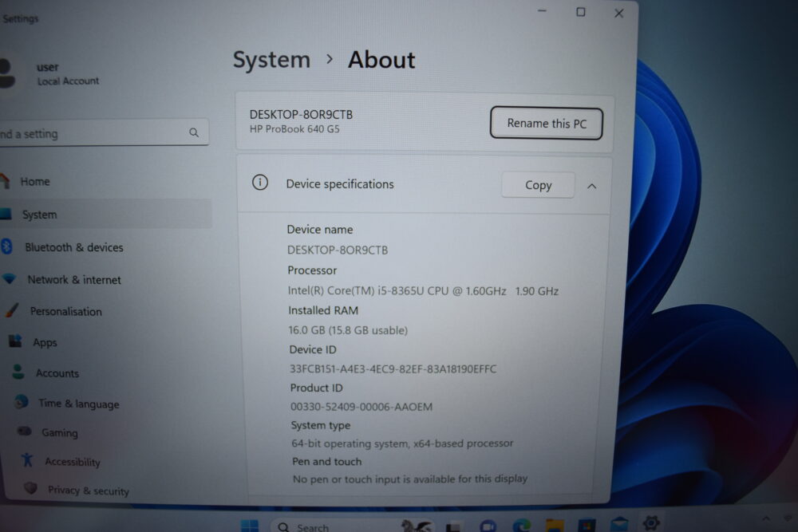The image size is (798, 532).
Task: Select the Intel Core i5-8365U processor text
Action: pyautogui.click(x=423, y=291)
